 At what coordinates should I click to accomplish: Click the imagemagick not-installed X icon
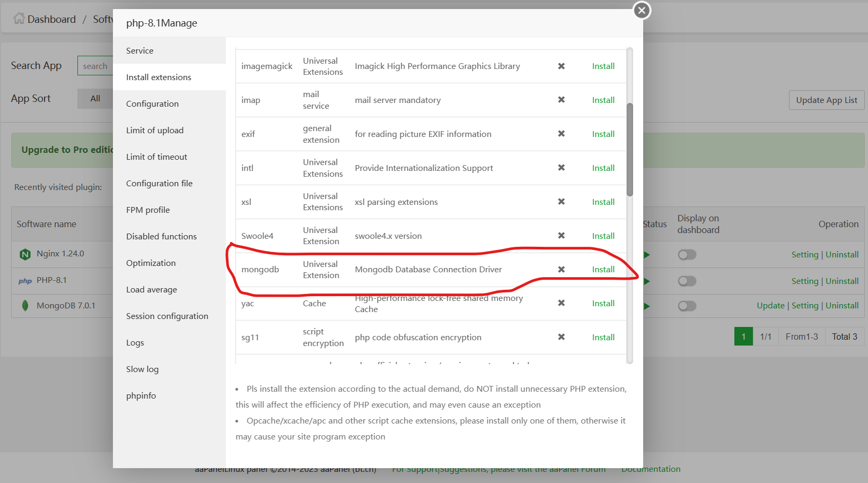[x=561, y=66]
